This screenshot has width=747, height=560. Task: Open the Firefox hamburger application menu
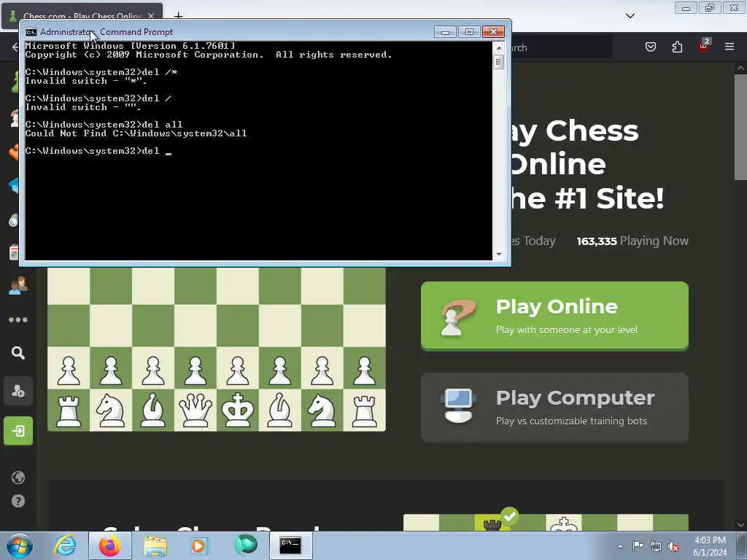(729, 47)
